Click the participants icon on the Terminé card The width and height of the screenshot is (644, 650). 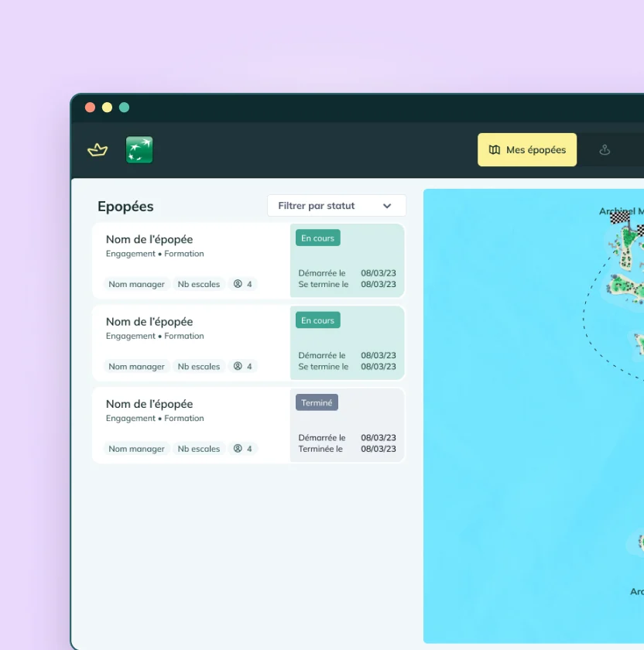[238, 449]
